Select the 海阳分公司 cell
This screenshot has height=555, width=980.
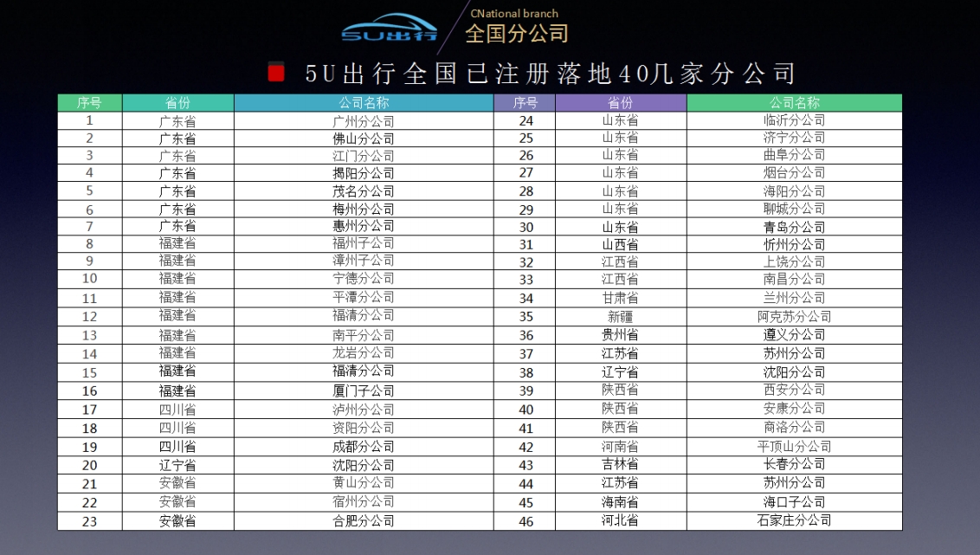(x=795, y=191)
